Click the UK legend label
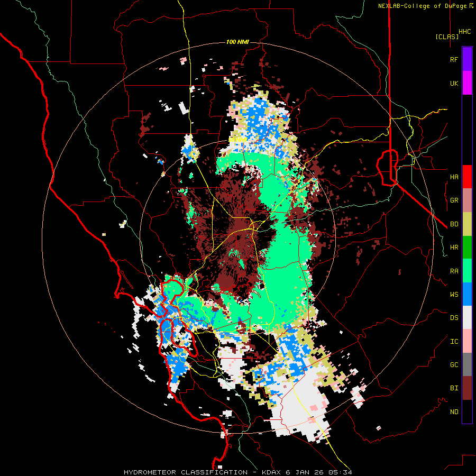Image resolution: width=476 pixels, height=476 pixels. click(x=454, y=83)
